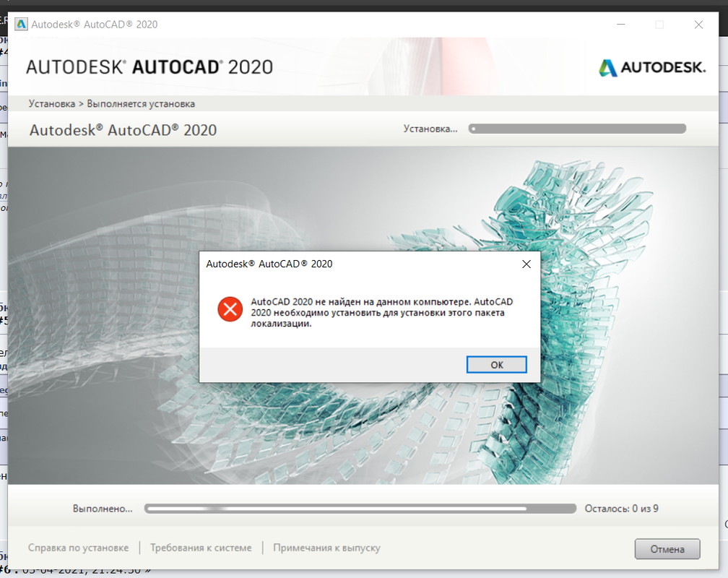The image size is (728, 578).
Task: Click the maximize button of installer
Action: pyautogui.click(x=659, y=25)
